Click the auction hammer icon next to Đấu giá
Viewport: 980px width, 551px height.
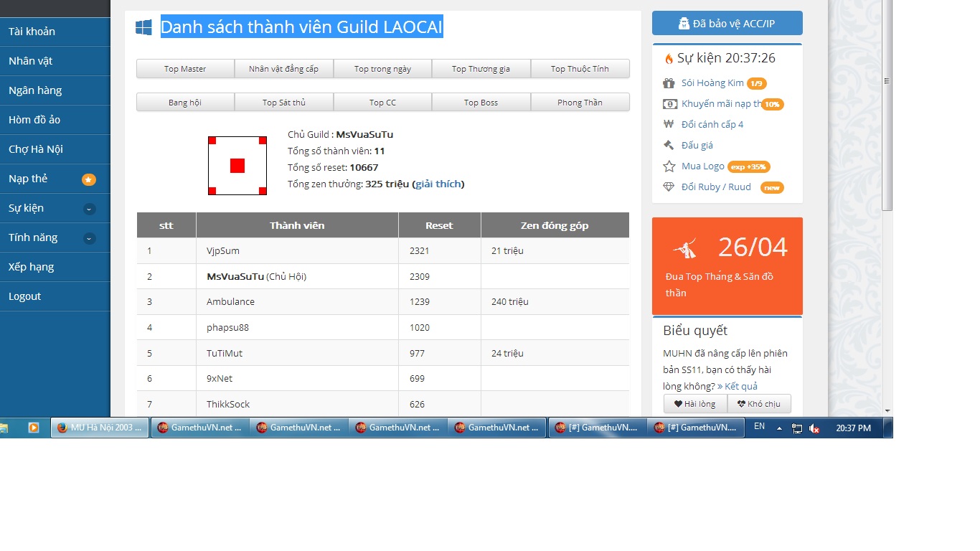point(669,146)
